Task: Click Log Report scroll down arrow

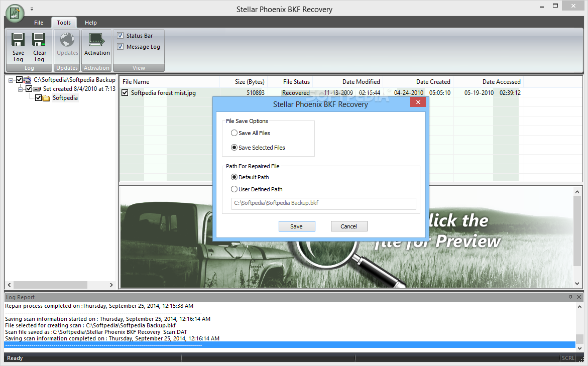Action: coord(580,348)
